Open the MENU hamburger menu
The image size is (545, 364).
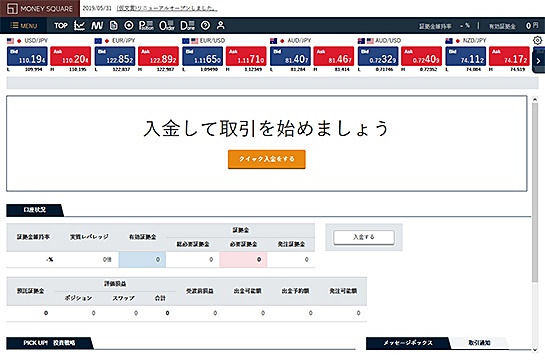[24, 26]
